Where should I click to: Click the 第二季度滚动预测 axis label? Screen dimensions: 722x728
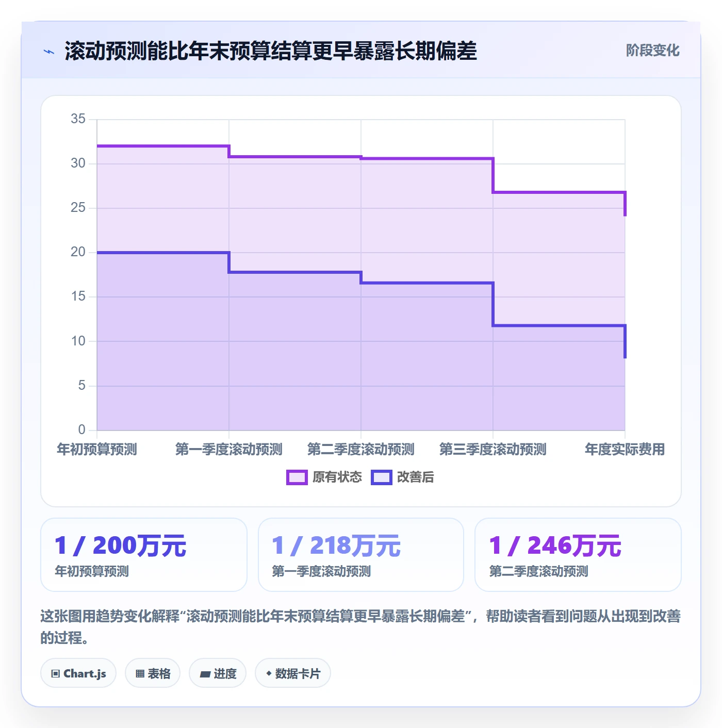[x=361, y=450]
